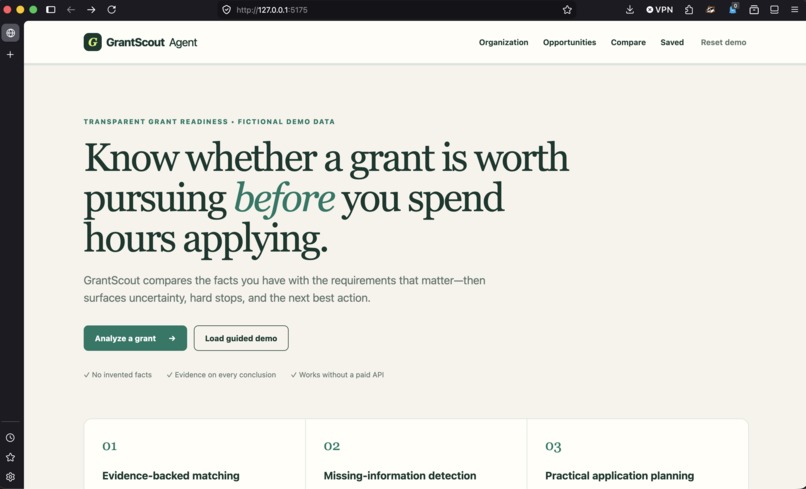Click the 'No invented facts' text
Image resolution: width=806 pixels, height=489 pixels.
121,375
